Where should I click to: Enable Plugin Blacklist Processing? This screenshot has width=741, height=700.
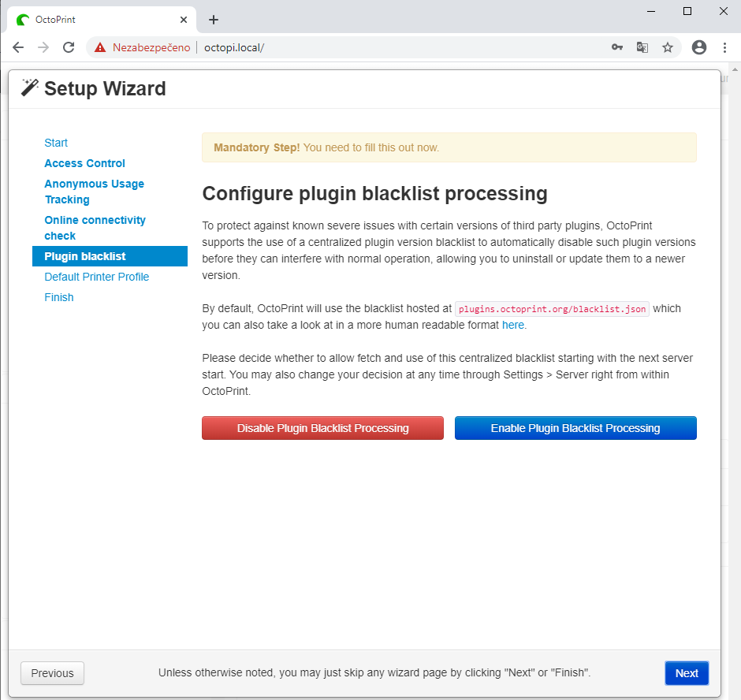pos(575,428)
